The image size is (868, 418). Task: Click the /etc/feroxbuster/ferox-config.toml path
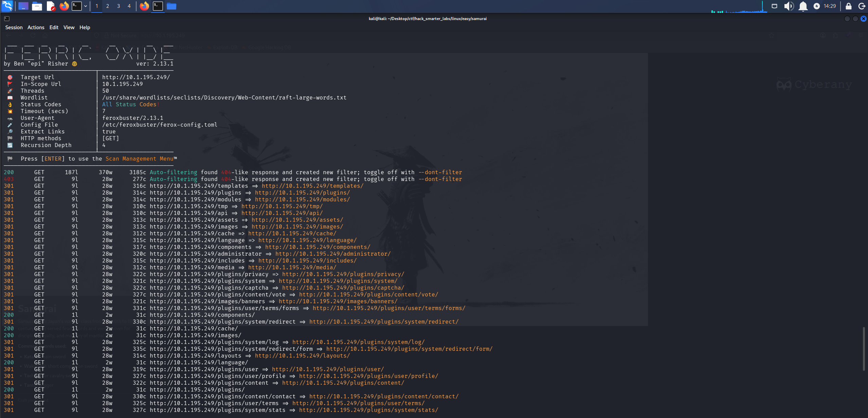click(x=160, y=125)
